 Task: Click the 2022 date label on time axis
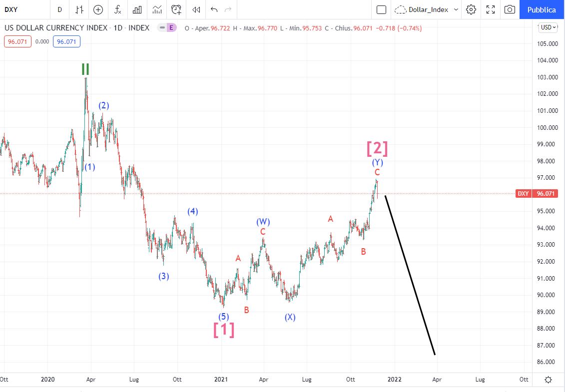tap(394, 380)
